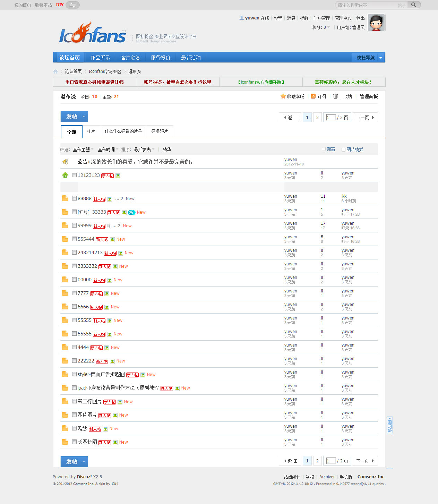Click the 订阅 RSS subscribe icon
Screen dimensions: 438x504
(313, 96)
